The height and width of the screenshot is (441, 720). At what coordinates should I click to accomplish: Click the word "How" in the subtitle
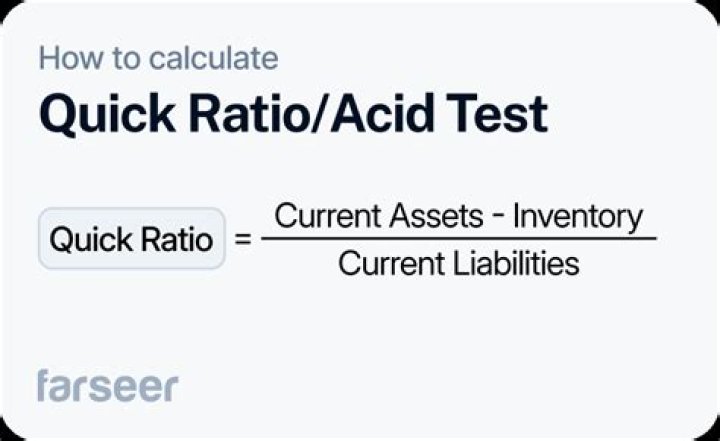(65, 57)
